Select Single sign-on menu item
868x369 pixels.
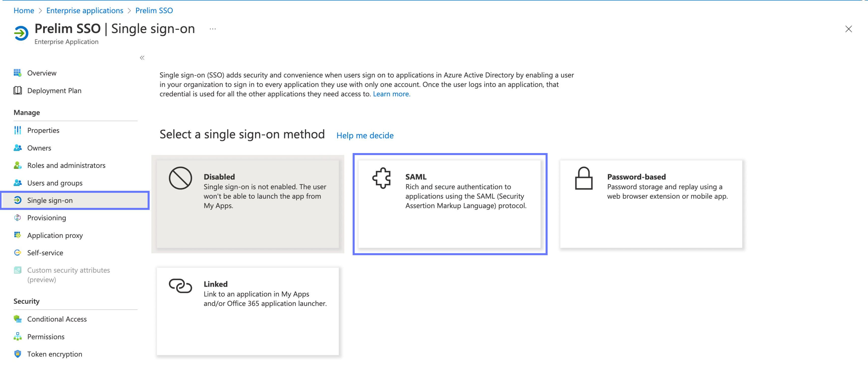[x=75, y=200]
